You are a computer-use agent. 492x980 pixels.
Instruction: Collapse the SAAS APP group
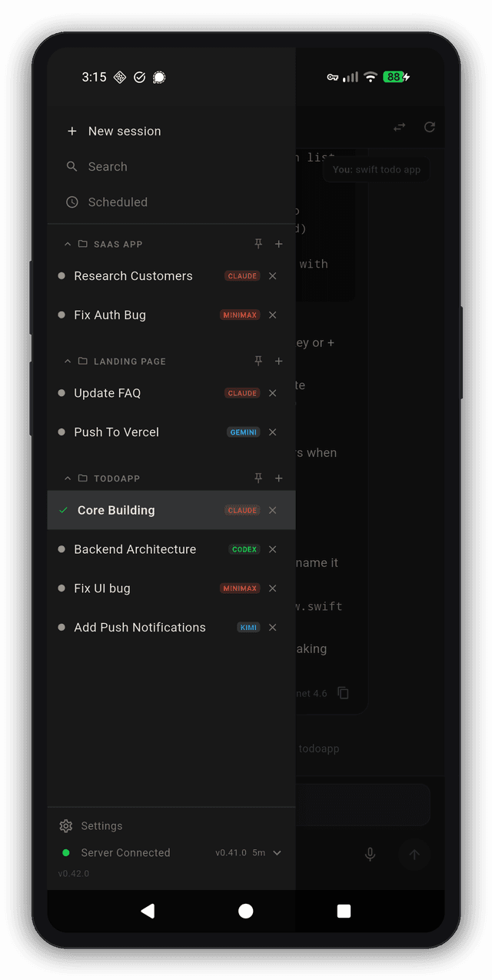pyautogui.click(x=67, y=243)
